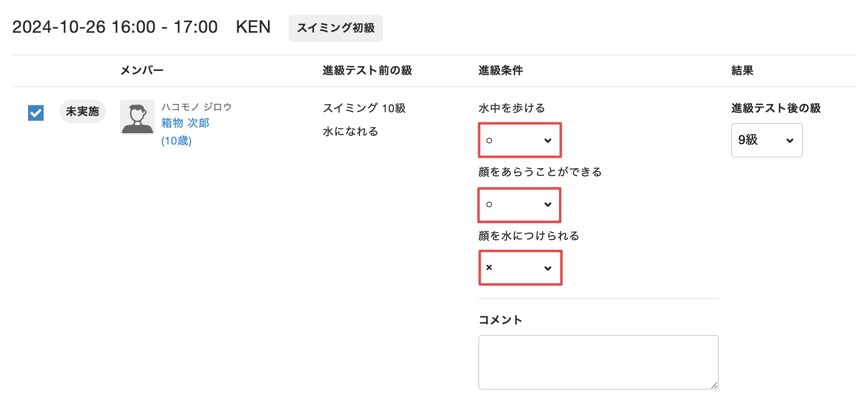Uncheck the checkbox for 箱物 次郎's row
Screen dimensions: 868x402
point(36,113)
